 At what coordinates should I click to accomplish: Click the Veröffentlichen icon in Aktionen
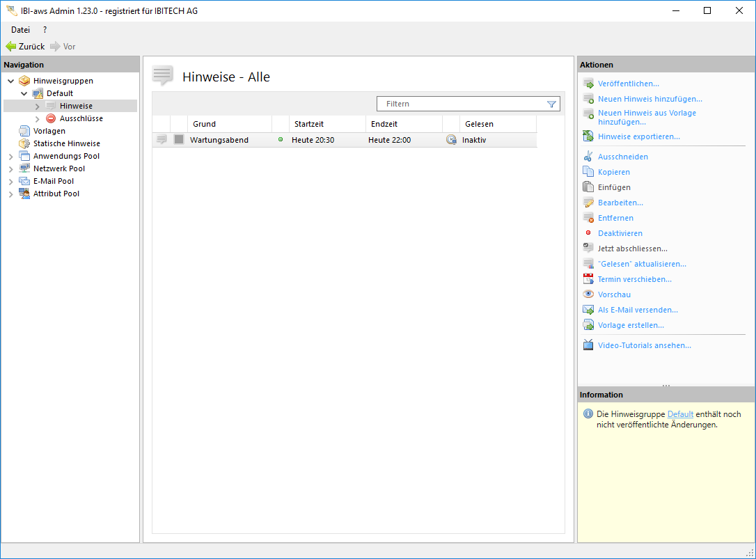[x=588, y=84]
